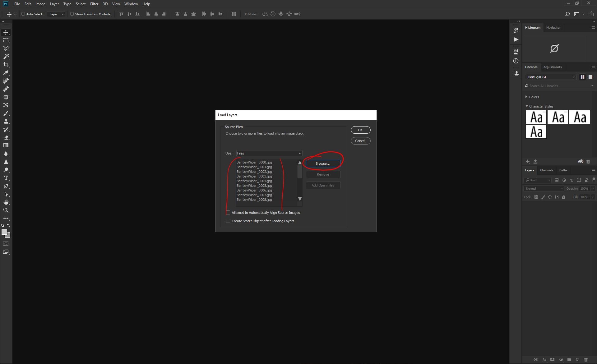Screen dimensions: 597x364
Task: Select the Pen tool
Action: point(6,186)
